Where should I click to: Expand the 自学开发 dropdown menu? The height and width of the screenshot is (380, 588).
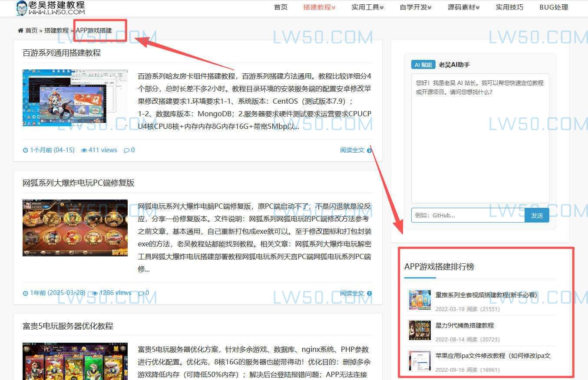416,7
